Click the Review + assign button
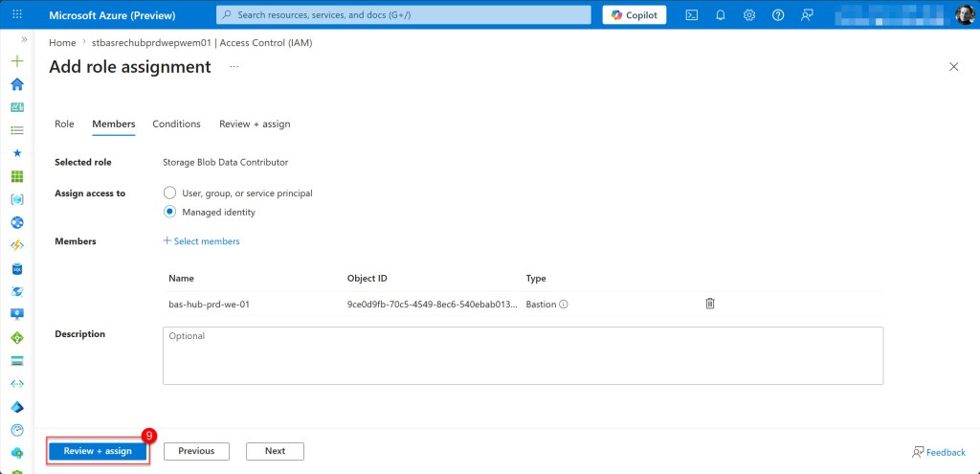The height and width of the screenshot is (474, 980). coord(98,451)
